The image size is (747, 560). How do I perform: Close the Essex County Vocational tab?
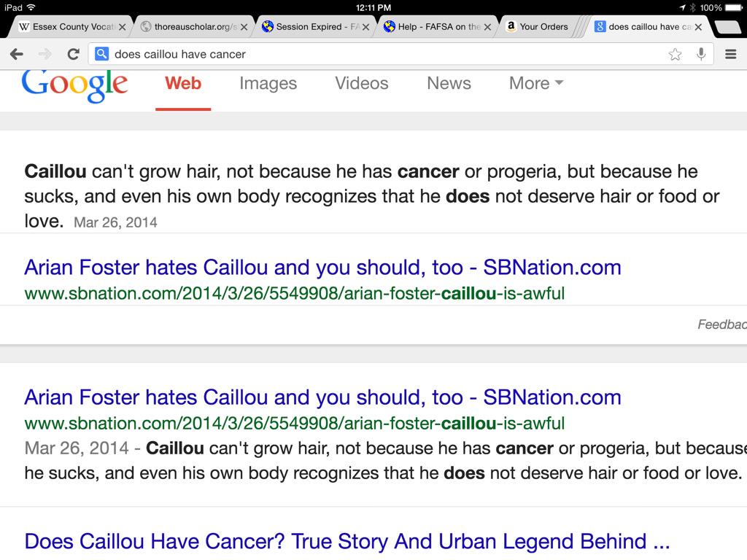123,27
